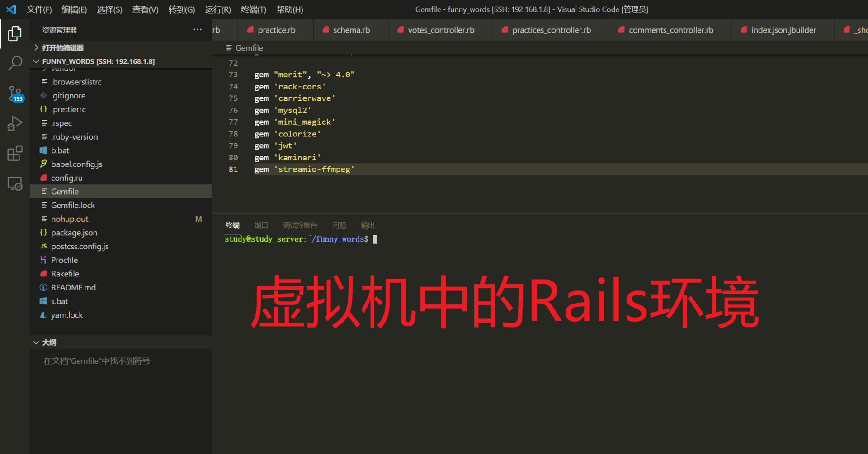This screenshot has height=454, width=868.
Task: Click the .gitignore git icon
Action: pyautogui.click(x=43, y=95)
